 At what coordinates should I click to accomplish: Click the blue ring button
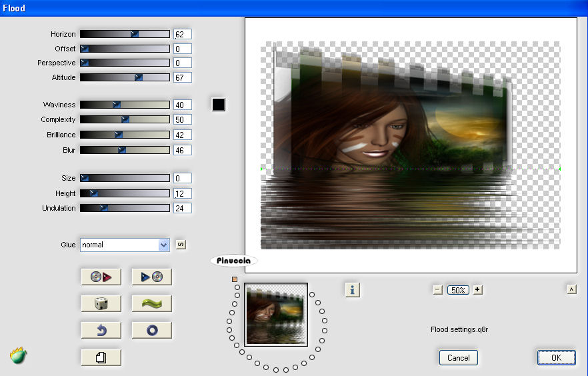point(151,330)
